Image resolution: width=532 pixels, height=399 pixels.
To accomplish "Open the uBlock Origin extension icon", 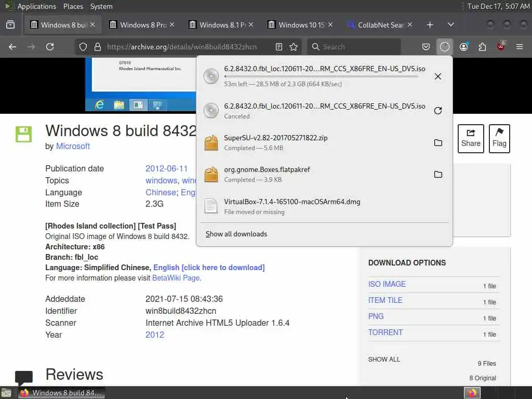I will pos(501,46).
